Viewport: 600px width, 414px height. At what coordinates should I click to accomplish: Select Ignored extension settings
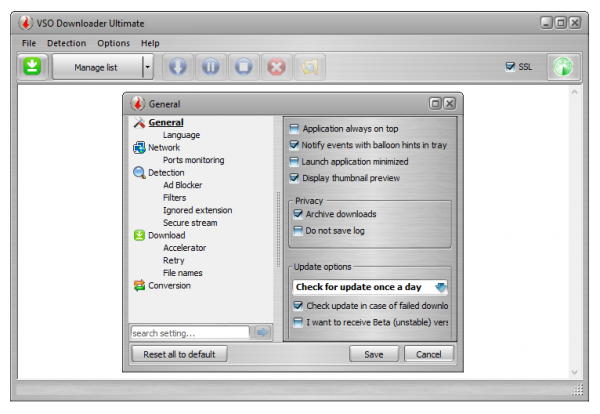coord(197,210)
